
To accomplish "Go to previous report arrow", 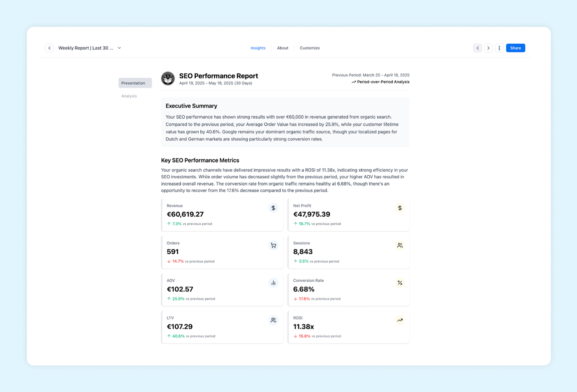I will (x=478, y=48).
